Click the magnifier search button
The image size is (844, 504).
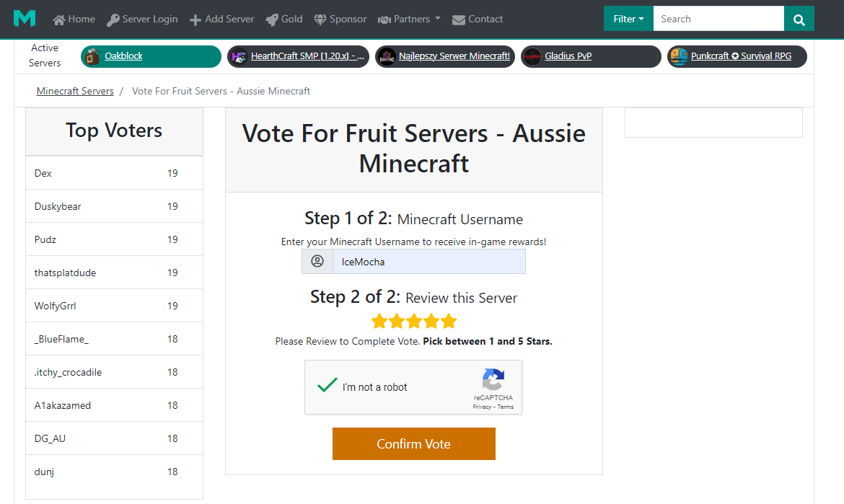799,19
